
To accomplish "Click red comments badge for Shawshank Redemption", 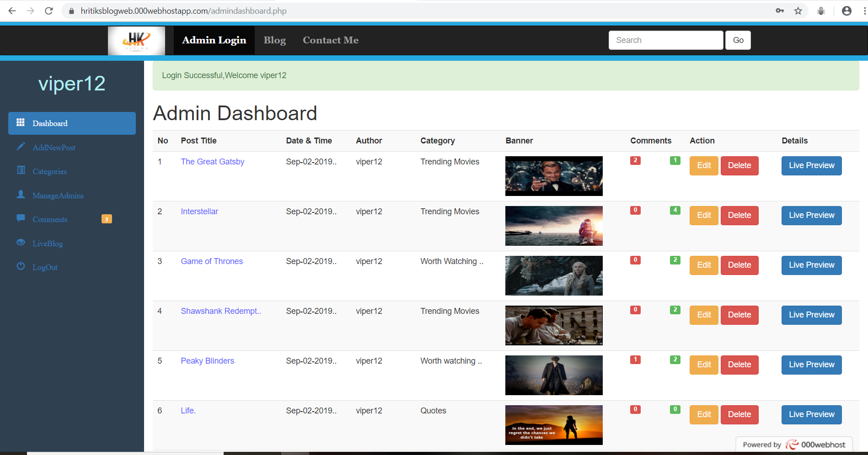I will tap(635, 310).
